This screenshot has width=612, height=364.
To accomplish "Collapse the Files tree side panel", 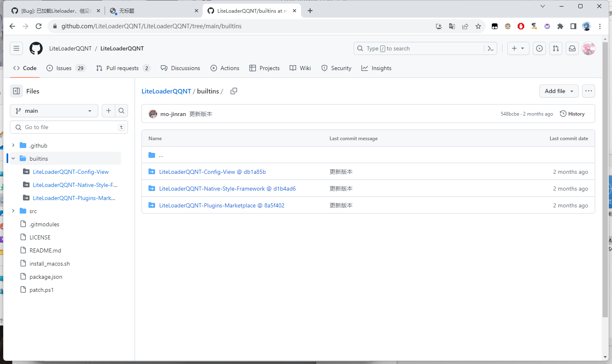I will [x=16, y=91].
